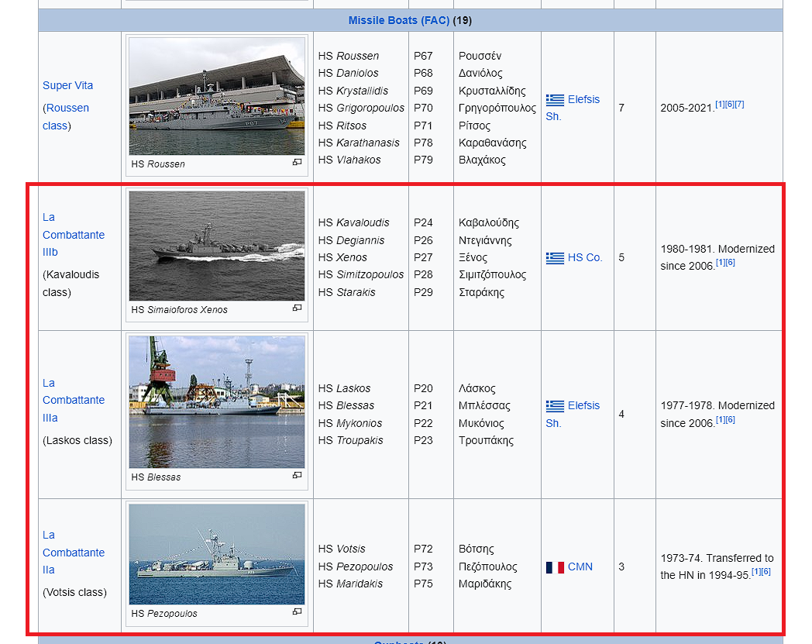The image size is (812, 644).
Task: Select pennant number P79
Action: coord(423,160)
